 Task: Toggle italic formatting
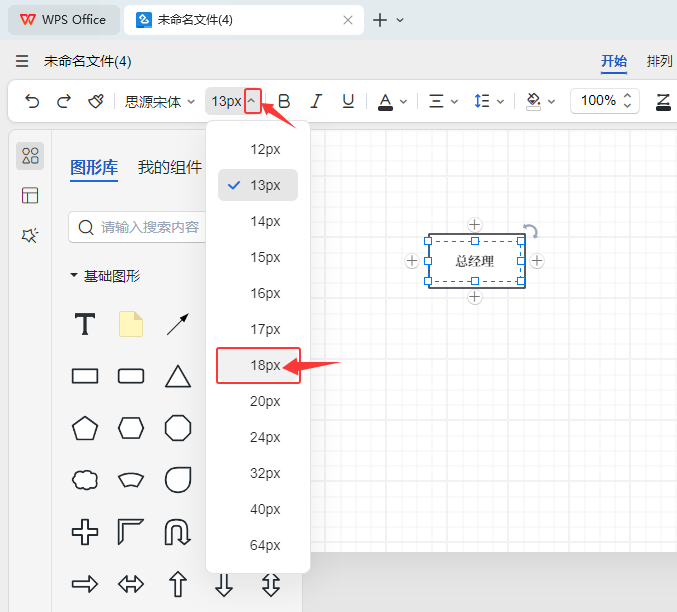click(x=316, y=101)
